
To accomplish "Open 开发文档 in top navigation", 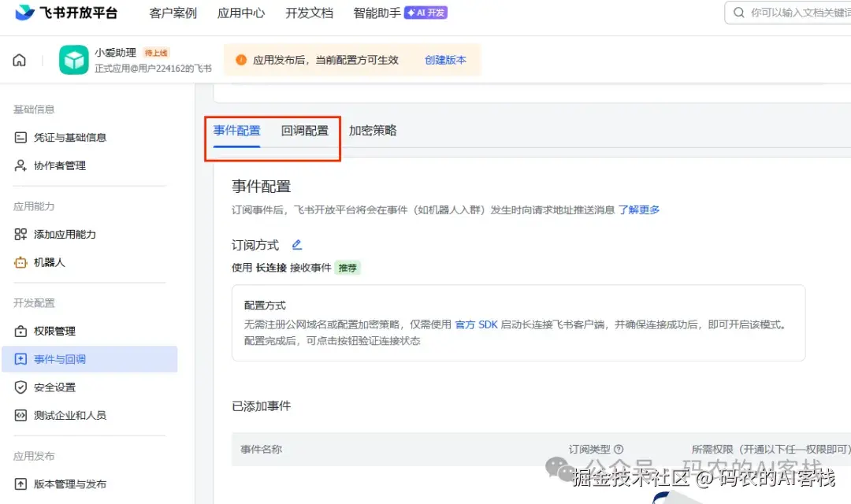I will coord(310,13).
